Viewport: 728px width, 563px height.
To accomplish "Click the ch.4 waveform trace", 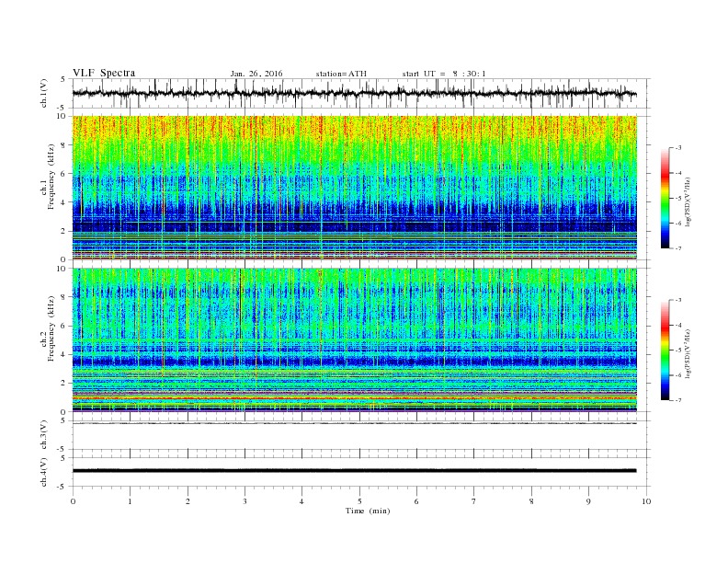I will [x=354, y=471].
